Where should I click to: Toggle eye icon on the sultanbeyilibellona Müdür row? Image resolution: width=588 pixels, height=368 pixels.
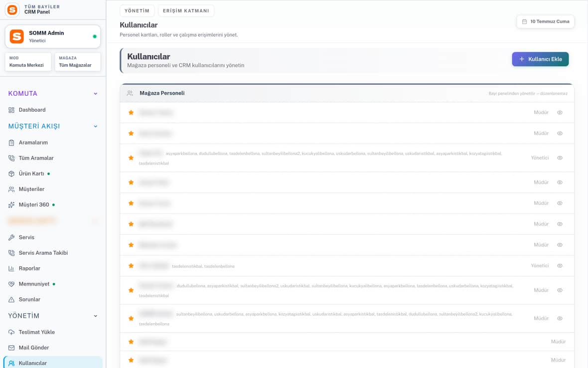tap(560, 319)
